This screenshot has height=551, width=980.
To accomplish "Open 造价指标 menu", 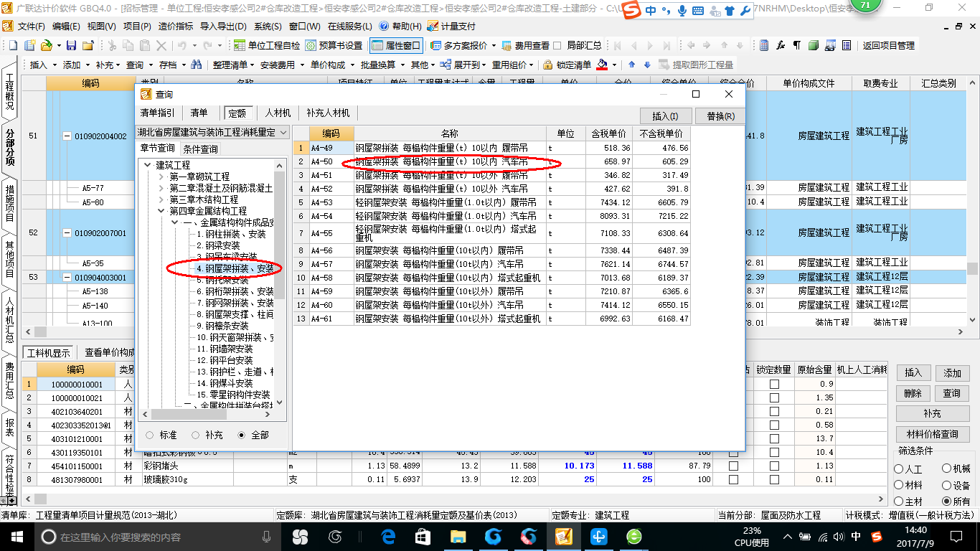I will pyautogui.click(x=175, y=26).
